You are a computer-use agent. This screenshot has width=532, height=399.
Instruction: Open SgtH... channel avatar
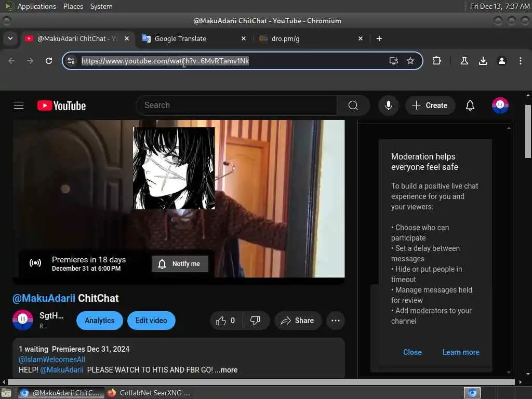tap(23, 320)
